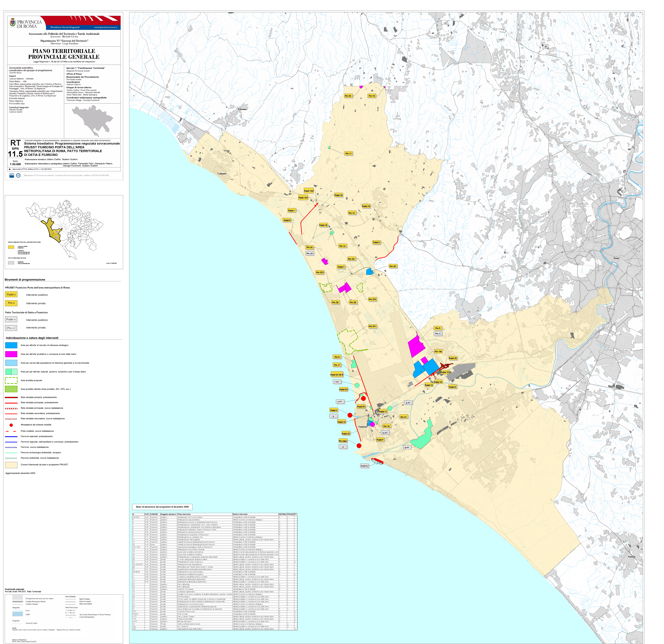Click the 'Pubbl 22' map label
The image size is (664, 644).
[x=346, y=433]
